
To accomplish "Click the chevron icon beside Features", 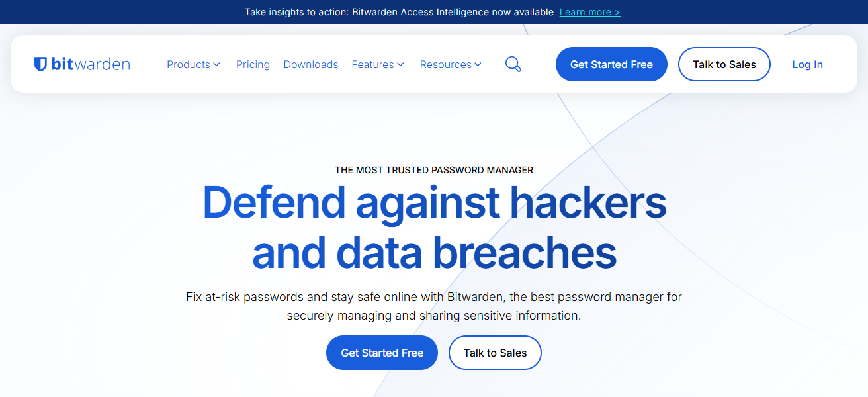I will click(x=402, y=64).
